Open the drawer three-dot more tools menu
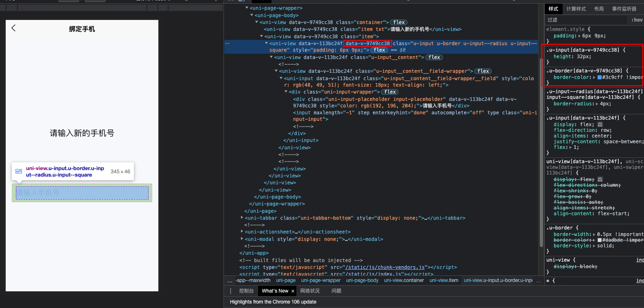Viewport: 644px width, 308px height. click(230, 291)
